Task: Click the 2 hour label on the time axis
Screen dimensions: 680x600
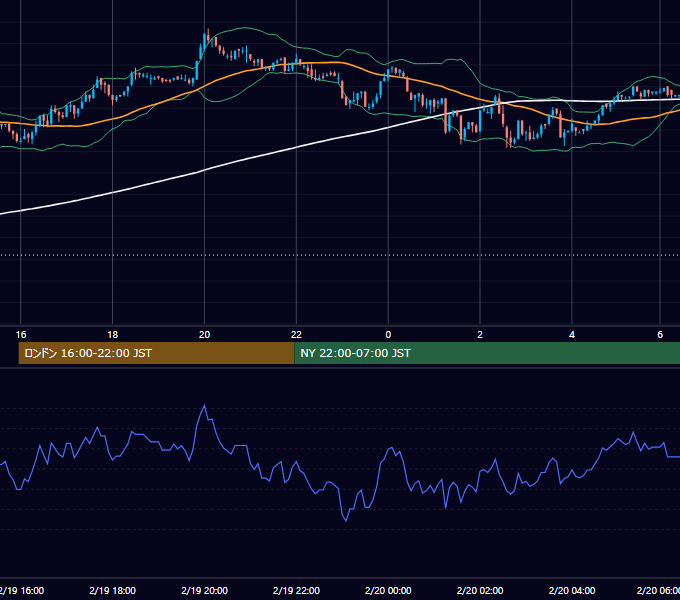Action: pos(480,335)
